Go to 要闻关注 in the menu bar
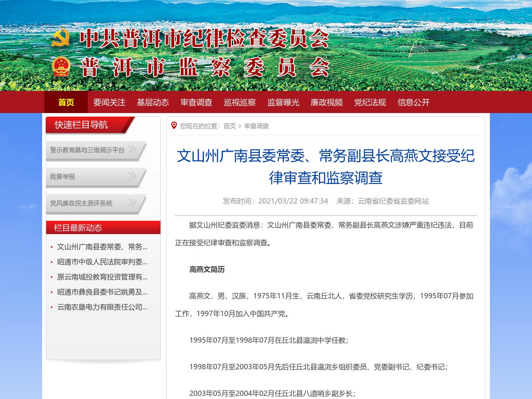 click(x=110, y=102)
